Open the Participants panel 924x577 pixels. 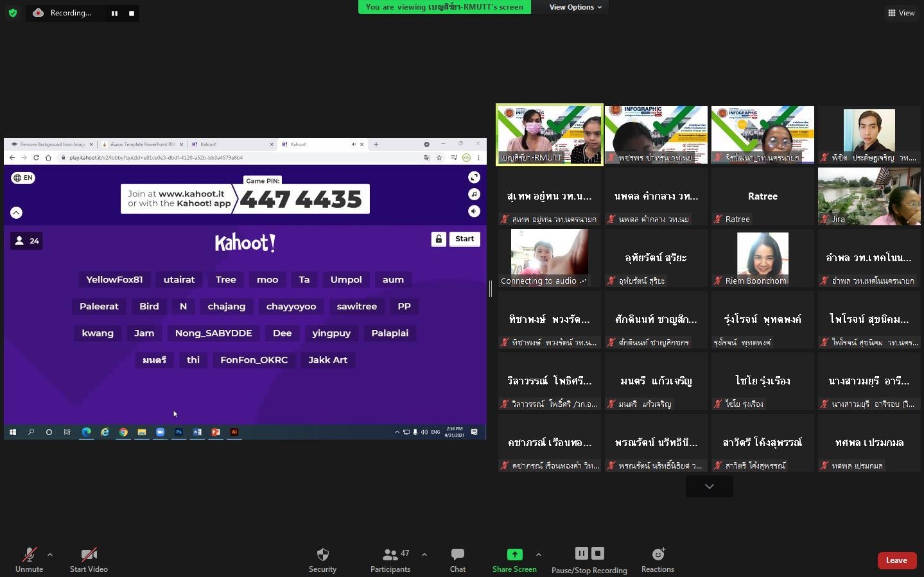pos(390,560)
